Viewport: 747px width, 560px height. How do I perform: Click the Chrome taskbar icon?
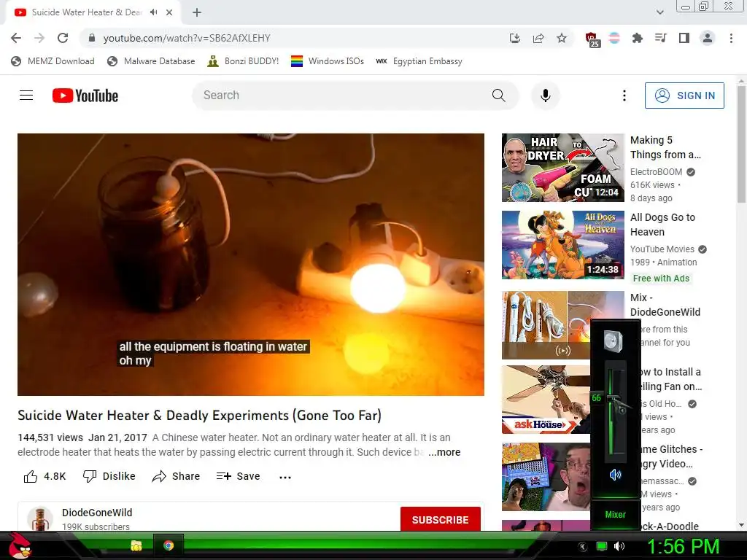pyautogui.click(x=169, y=545)
